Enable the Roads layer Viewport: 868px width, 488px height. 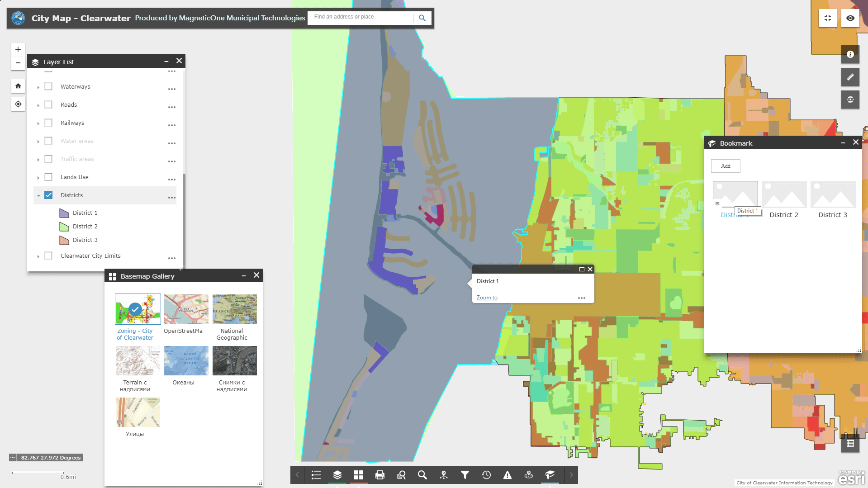(x=48, y=104)
